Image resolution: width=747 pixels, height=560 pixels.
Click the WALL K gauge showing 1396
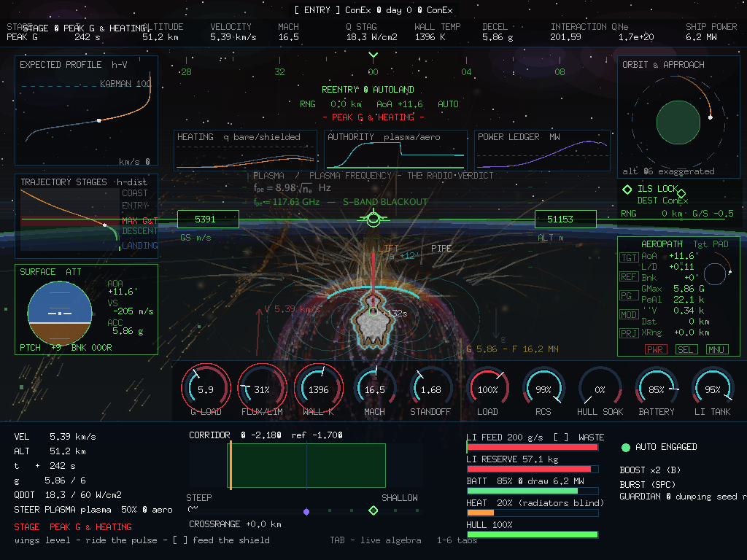click(318, 389)
